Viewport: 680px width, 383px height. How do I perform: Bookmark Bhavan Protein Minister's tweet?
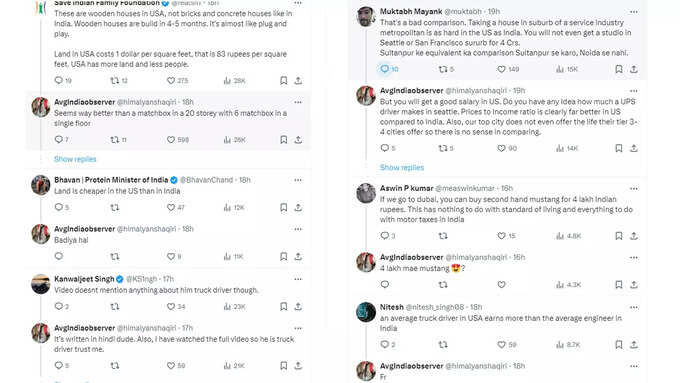click(283, 208)
